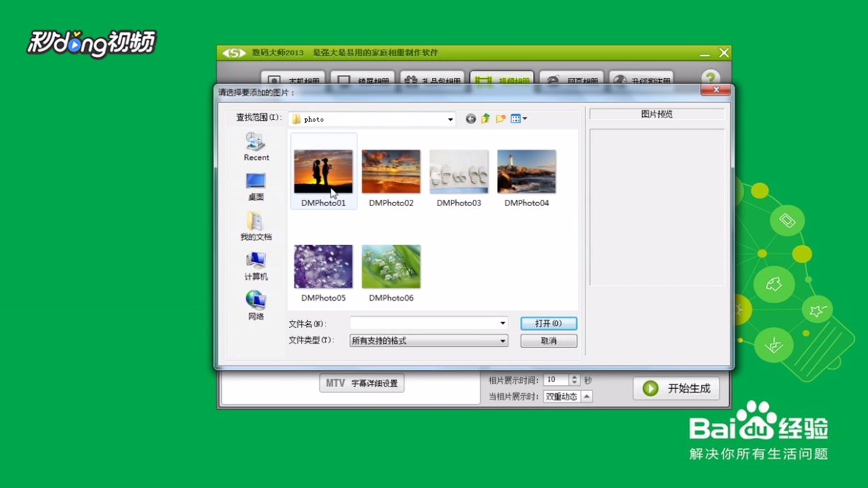Click file name label DMPhoto05
The image size is (868, 488).
323,298
